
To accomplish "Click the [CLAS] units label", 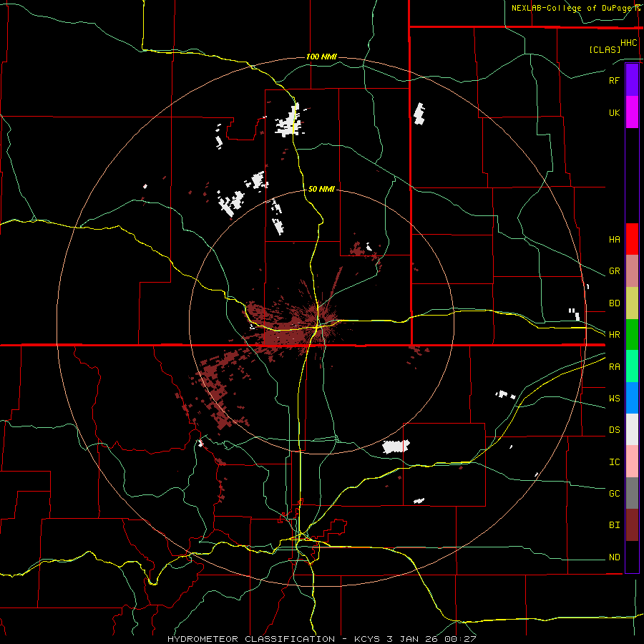I will coord(605,49).
